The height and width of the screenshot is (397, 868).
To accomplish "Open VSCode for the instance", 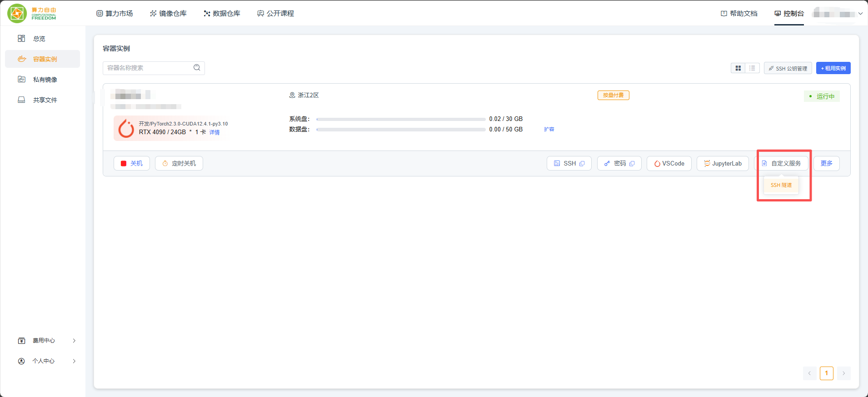I will [668, 164].
